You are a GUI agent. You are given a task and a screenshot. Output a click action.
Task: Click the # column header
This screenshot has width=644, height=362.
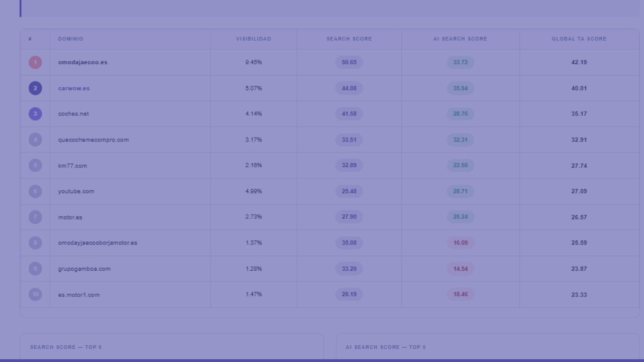pos(30,39)
